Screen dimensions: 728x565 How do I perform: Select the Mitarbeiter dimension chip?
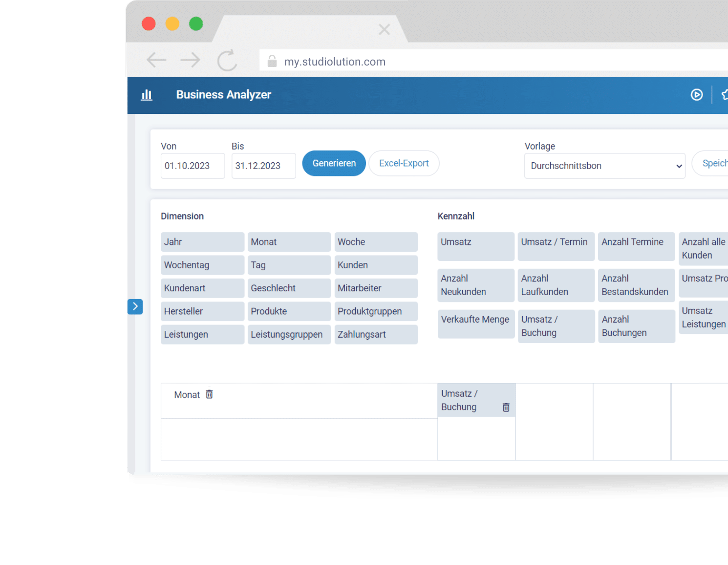coord(376,288)
